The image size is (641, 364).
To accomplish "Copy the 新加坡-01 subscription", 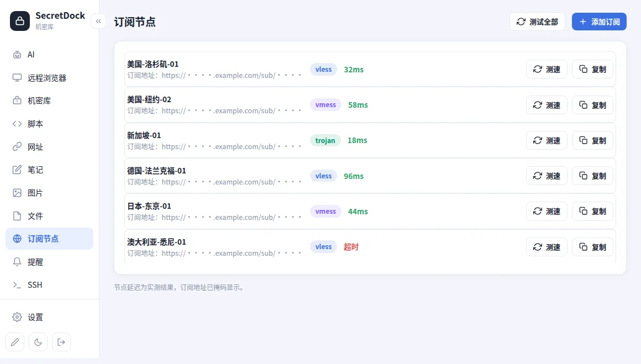I will click(592, 140).
